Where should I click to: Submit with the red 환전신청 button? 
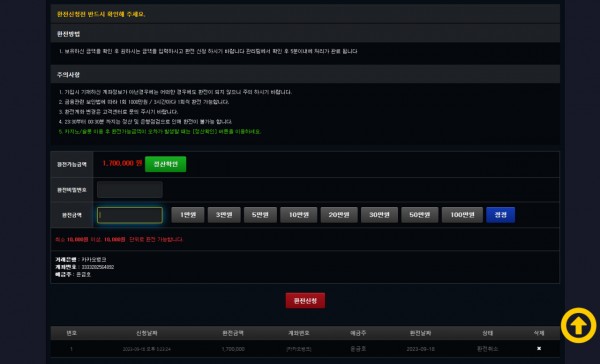(x=305, y=301)
